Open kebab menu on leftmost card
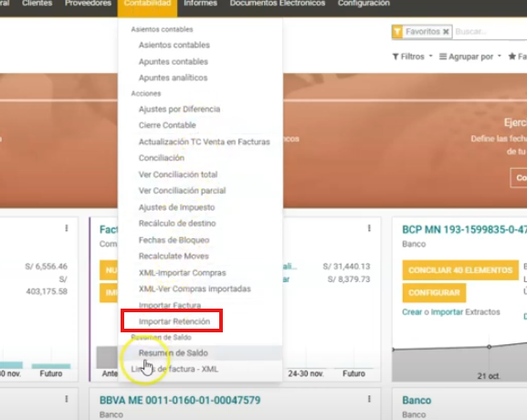This screenshot has width=527, height=420. (67, 228)
